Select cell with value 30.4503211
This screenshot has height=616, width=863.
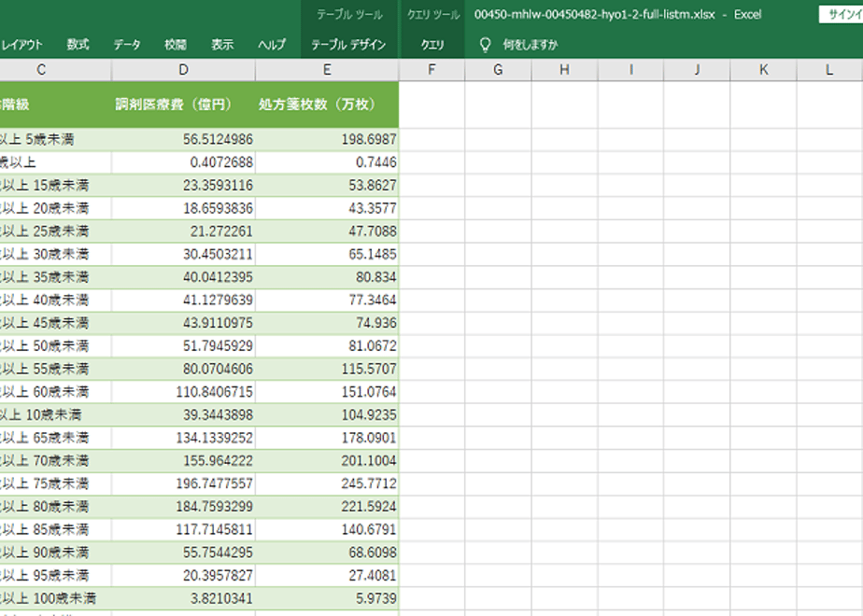(x=183, y=254)
